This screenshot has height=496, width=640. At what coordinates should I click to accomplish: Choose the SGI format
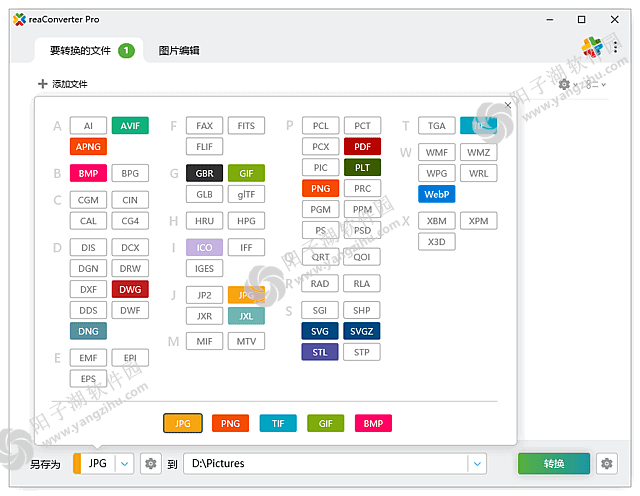[x=320, y=310]
